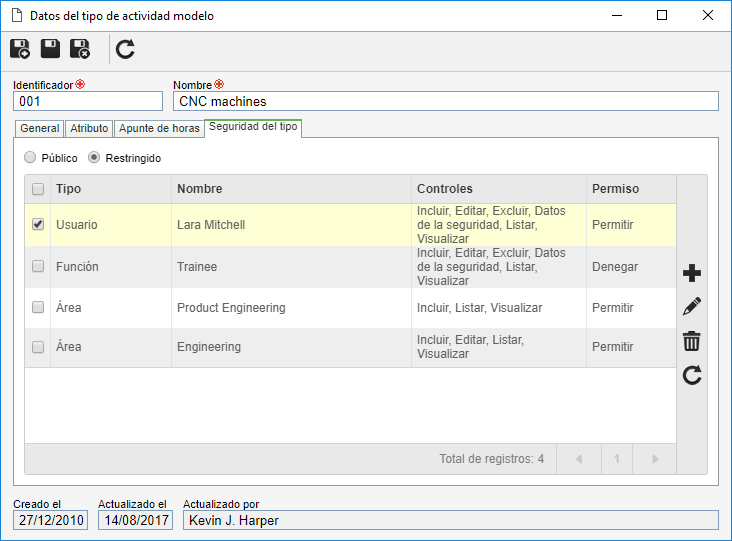Select the Público radio button

pos(30,158)
